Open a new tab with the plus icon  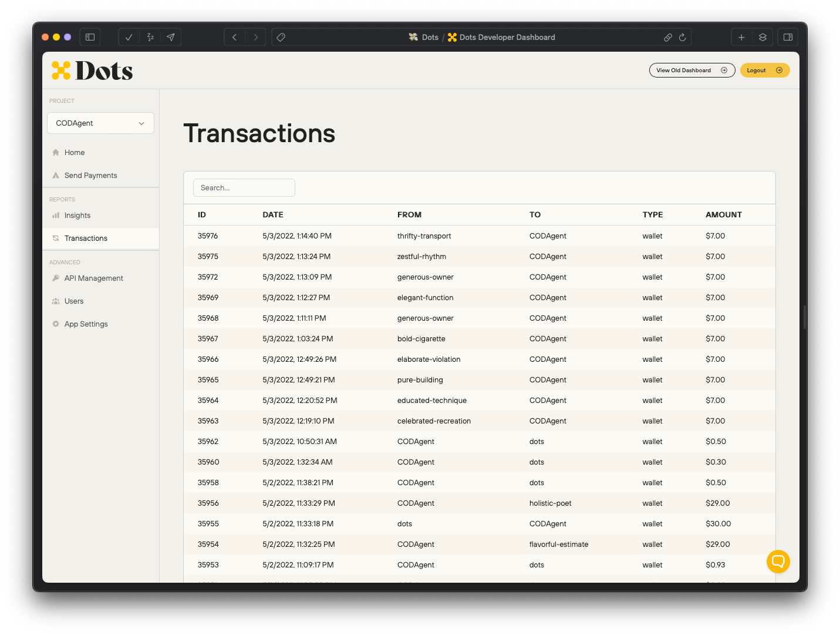coord(741,37)
